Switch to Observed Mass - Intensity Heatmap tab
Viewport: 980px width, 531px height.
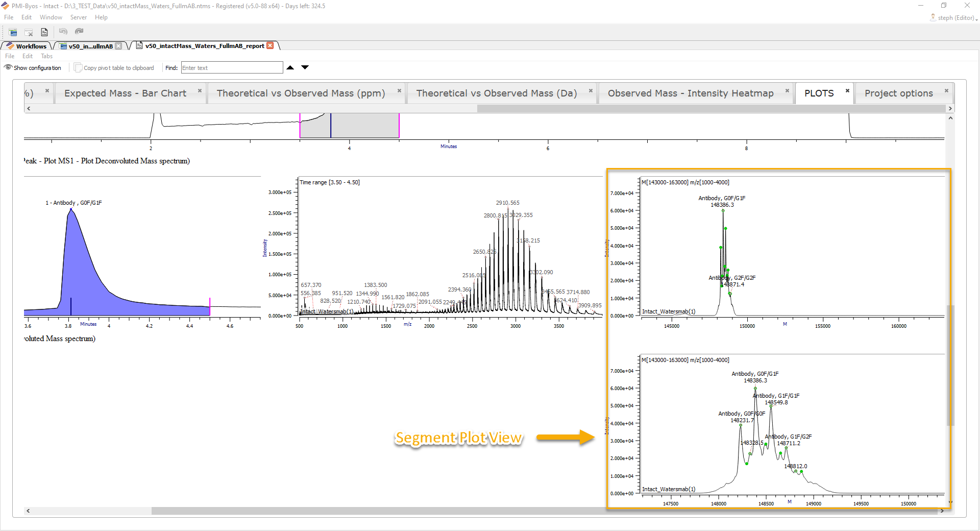pyautogui.click(x=690, y=93)
